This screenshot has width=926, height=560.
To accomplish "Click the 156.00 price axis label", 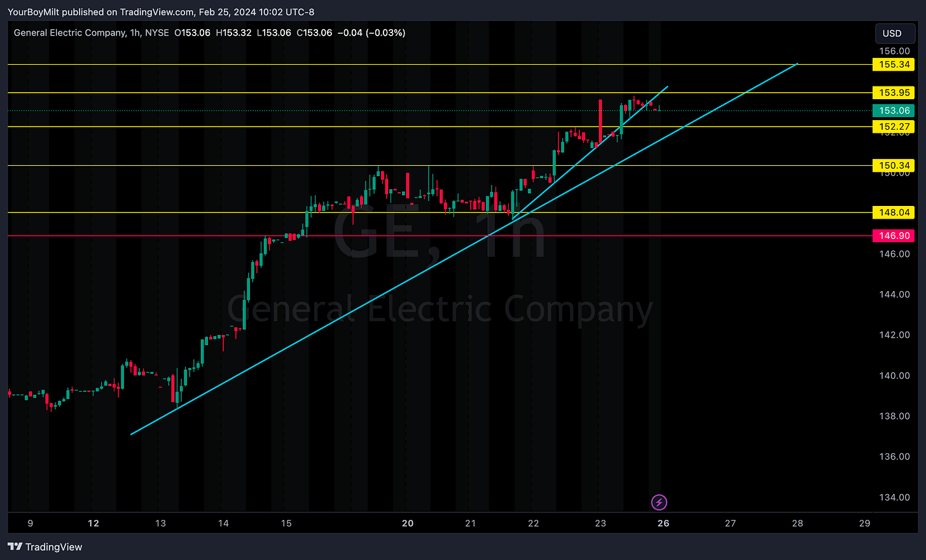I will click(x=894, y=51).
